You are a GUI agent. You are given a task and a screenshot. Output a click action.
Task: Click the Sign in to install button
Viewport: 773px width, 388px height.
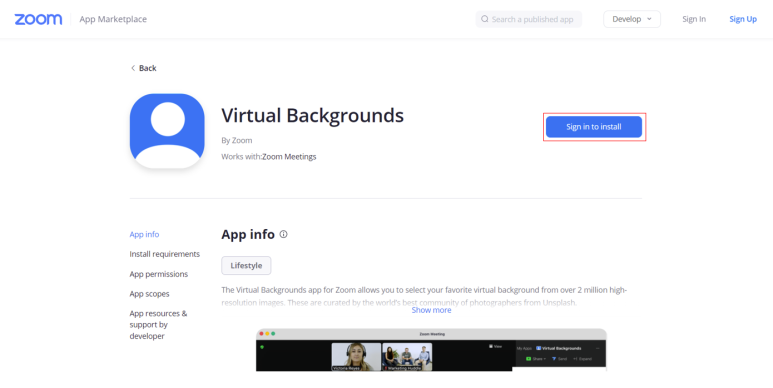tap(594, 127)
